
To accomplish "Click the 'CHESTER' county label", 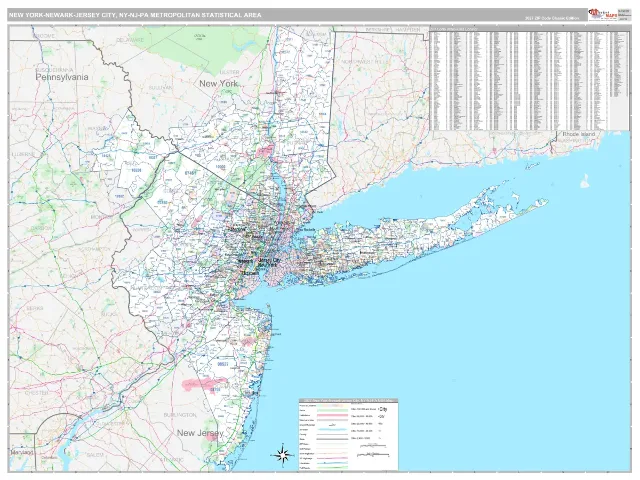I will point(37,393).
